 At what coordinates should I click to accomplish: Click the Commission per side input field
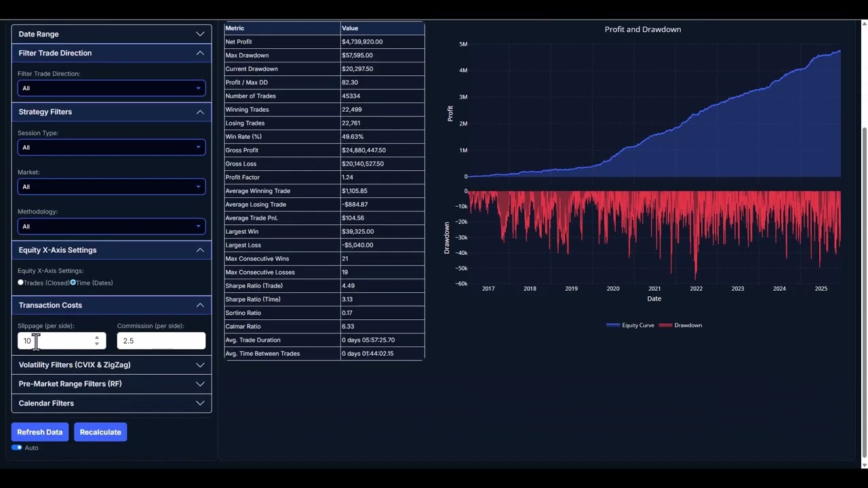(x=161, y=341)
